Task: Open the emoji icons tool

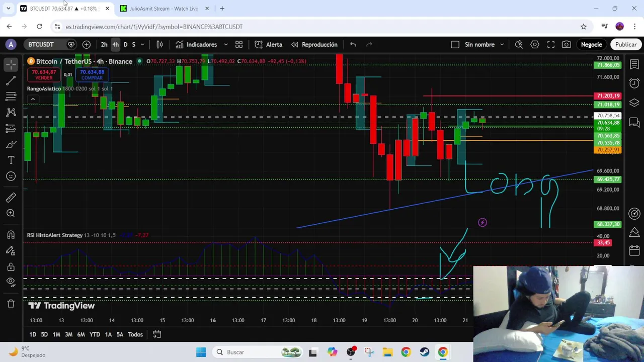Action: click(x=11, y=176)
